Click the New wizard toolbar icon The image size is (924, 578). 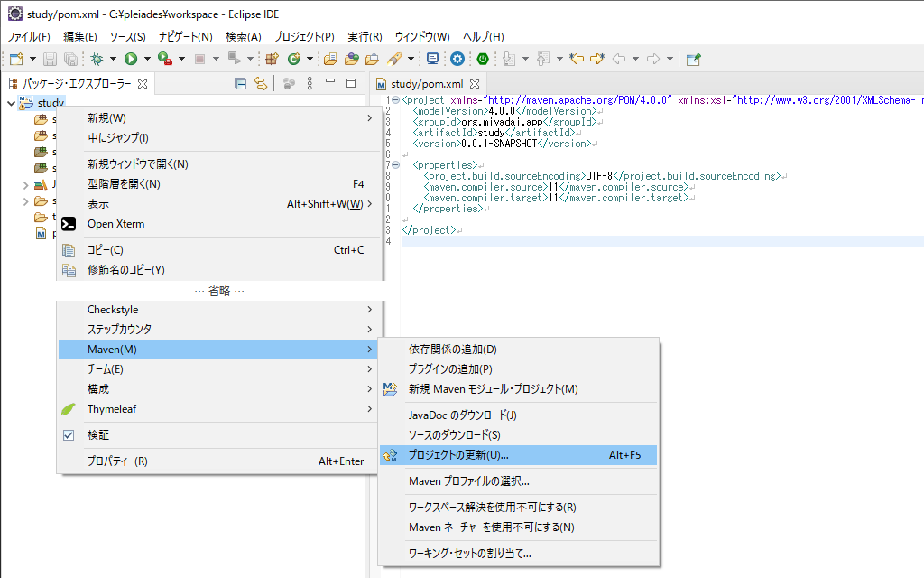coord(16,59)
